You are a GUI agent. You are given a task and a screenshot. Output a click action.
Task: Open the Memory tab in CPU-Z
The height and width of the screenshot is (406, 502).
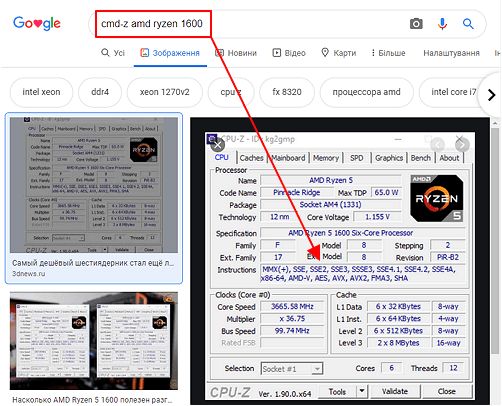pos(326,158)
